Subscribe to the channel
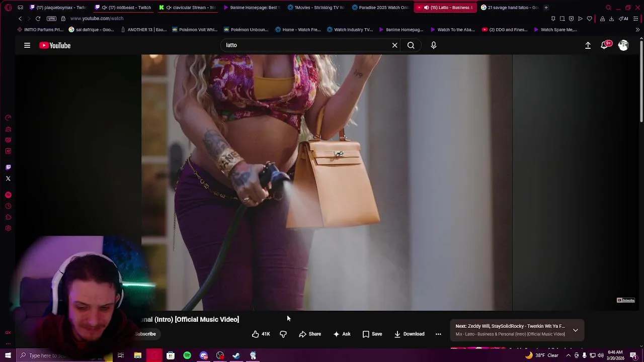 pos(145,334)
